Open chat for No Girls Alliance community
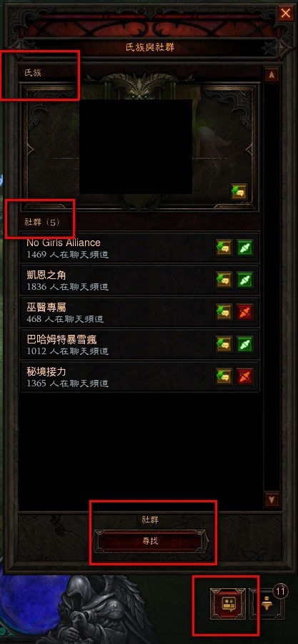Viewport: 298px width, 644px height. point(224,248)
